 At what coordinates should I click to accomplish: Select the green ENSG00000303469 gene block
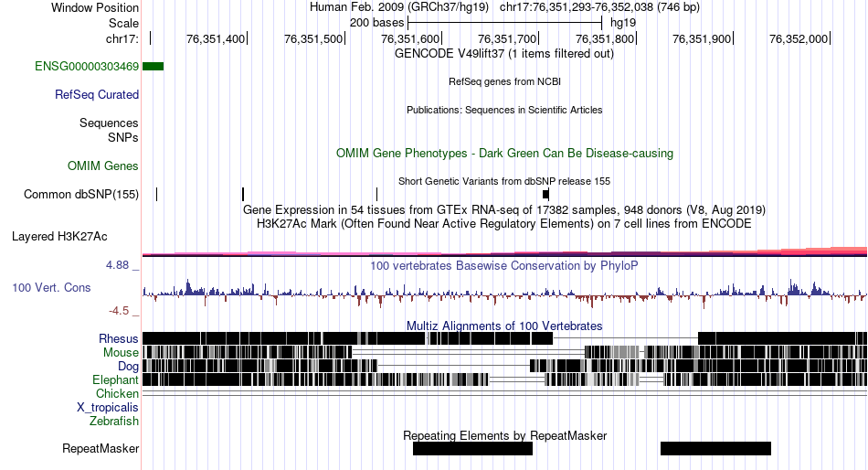pyautogui.click(x=153, y=67)
